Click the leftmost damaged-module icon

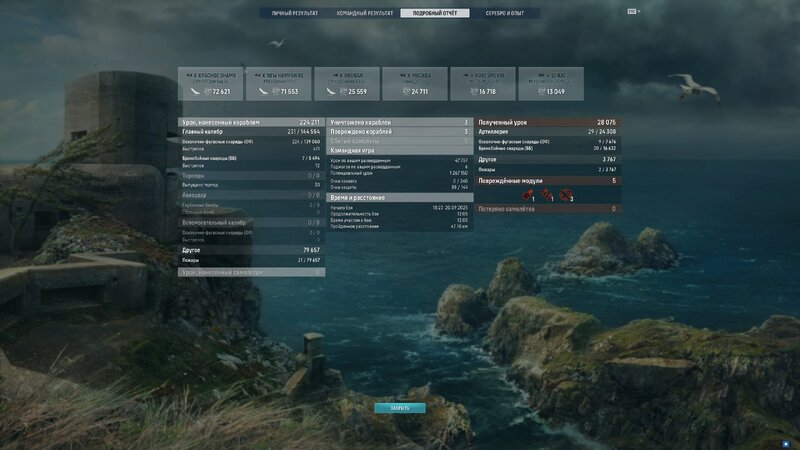click(x=527, y=195)
